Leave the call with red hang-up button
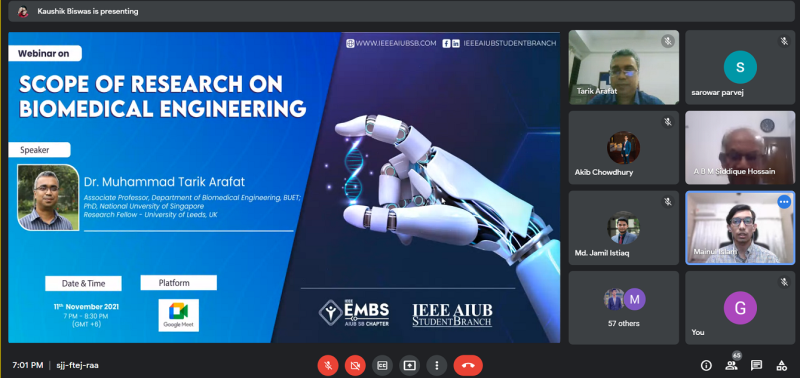800x378 pixels. (x=468, y=365)
